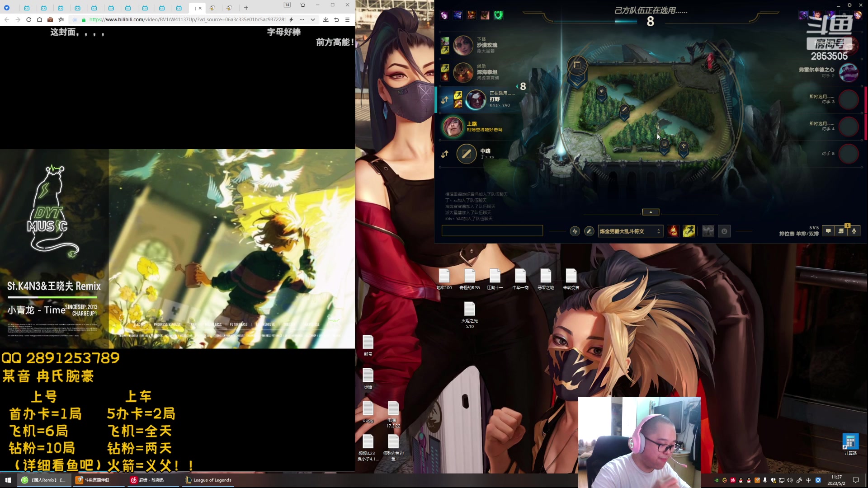Viewport: 868px width, 488px height.
Task: Click the swap arrows next to 打野 player
Action: click(x=445, y=100)
